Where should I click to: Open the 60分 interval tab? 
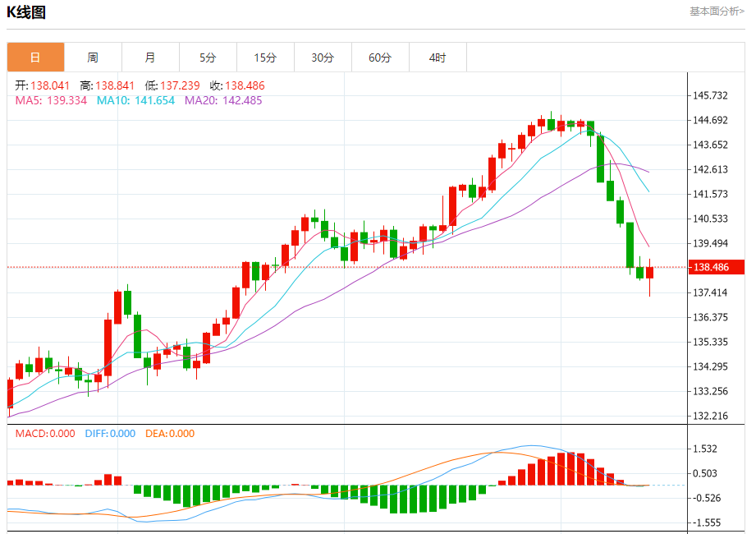coord(380,58)
